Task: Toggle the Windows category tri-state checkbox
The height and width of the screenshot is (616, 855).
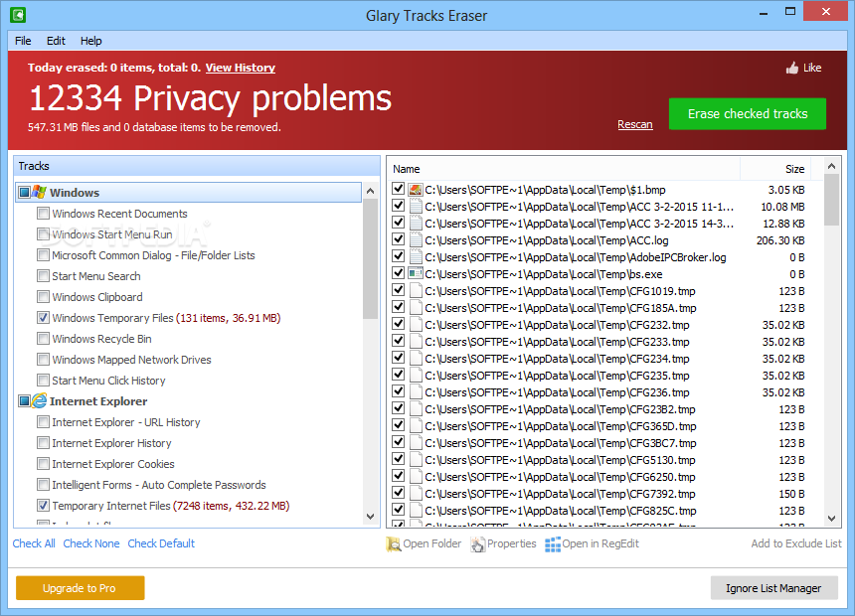Action: pos(24,192)
